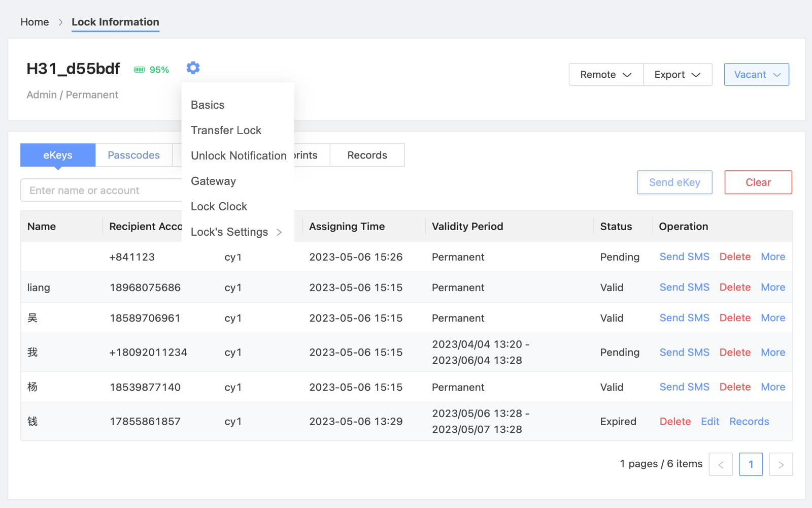Select page 1 in pagination
The image size is (812, 508).
pyautogui.click(x=751, y=464)
